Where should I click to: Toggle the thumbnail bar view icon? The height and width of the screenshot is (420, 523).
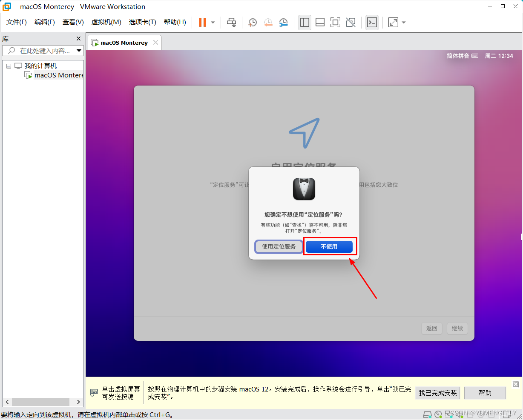tap(320, 22)
